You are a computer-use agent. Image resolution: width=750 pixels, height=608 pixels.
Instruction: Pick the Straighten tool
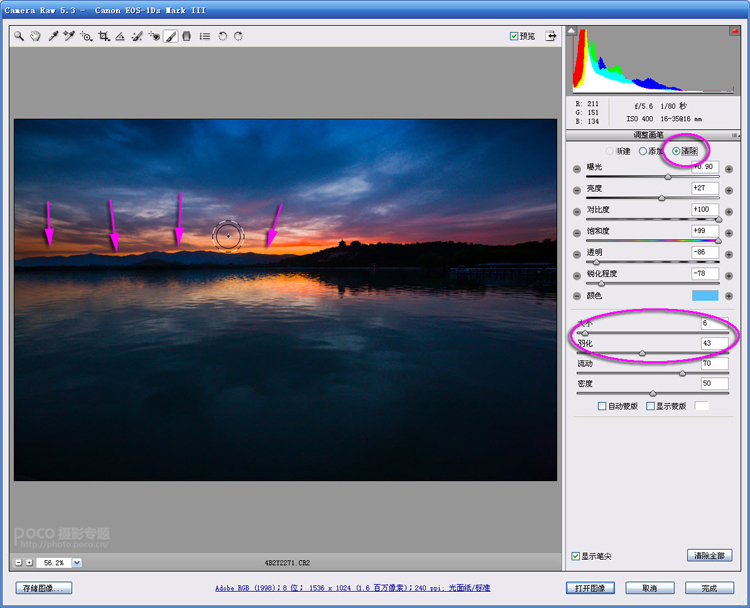click(x=120, y=36)
